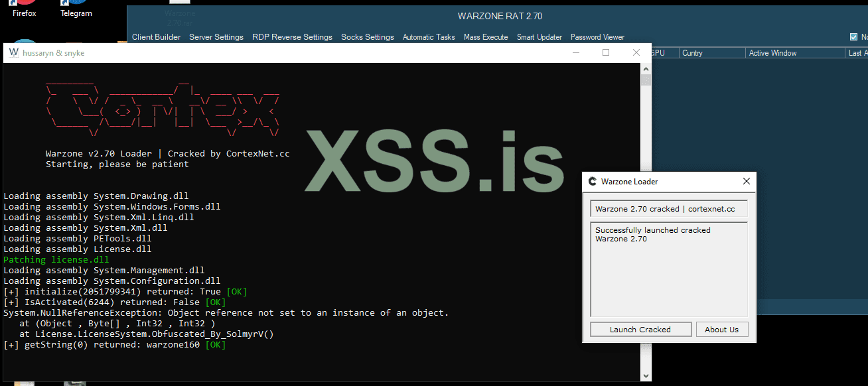Open the Server Settings menu

click(216, 37)
